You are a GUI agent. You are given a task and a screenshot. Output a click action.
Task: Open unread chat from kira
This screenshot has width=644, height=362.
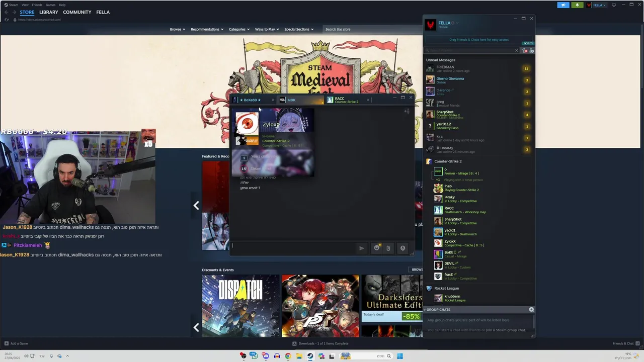479,138
